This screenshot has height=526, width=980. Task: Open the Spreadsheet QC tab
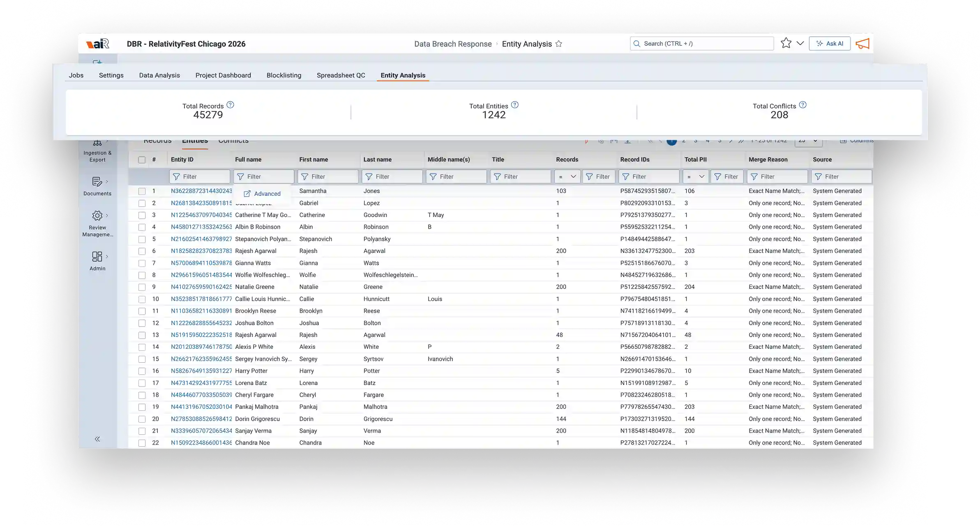[341, 75]
